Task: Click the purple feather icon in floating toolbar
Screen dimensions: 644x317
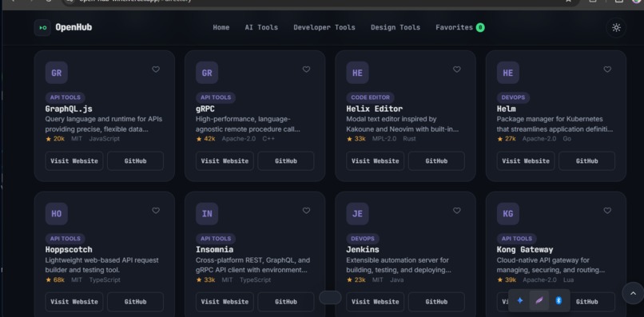Action: coord(539,300)
